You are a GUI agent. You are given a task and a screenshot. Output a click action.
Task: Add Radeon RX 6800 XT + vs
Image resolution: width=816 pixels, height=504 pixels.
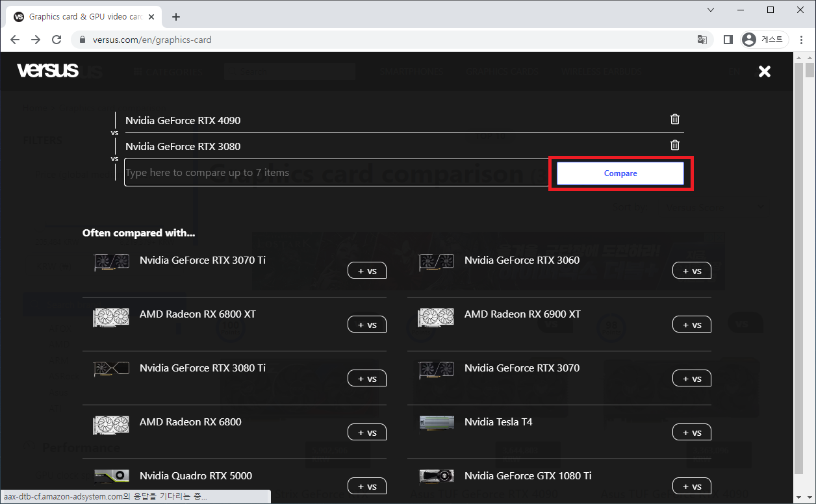(x=367, y=325)
